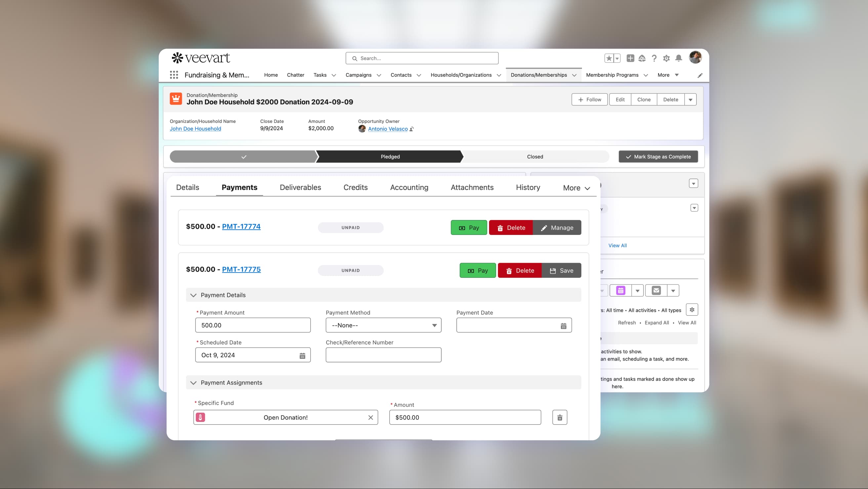Click inside the global Search box

(422, 58)
